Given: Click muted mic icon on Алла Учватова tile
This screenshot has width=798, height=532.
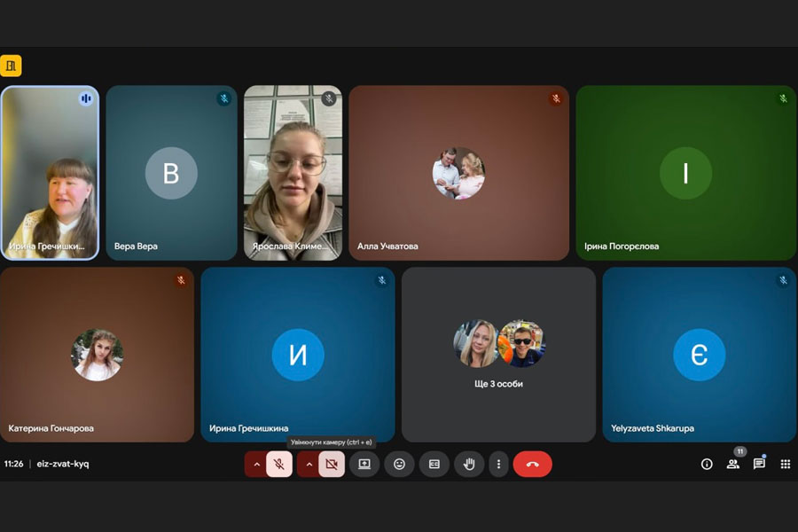Looking at the screenshot, I should (x=556, y=98).
